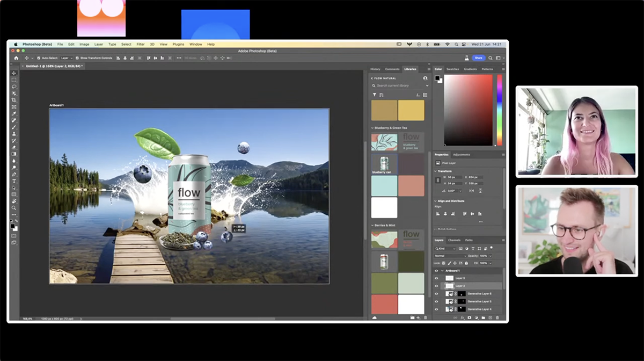Screen dimensions: 644x361
Task: Hide Generative Layer 5 eye icon
Action: point(437,301)
